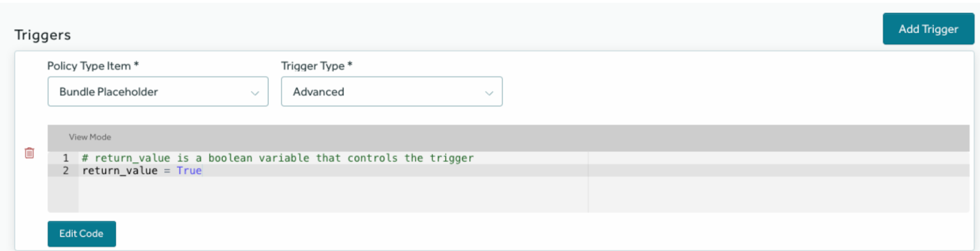This screenshot has width=980, height=251.
Task: Click the Trigger Type label
Action: click(313, 66)
